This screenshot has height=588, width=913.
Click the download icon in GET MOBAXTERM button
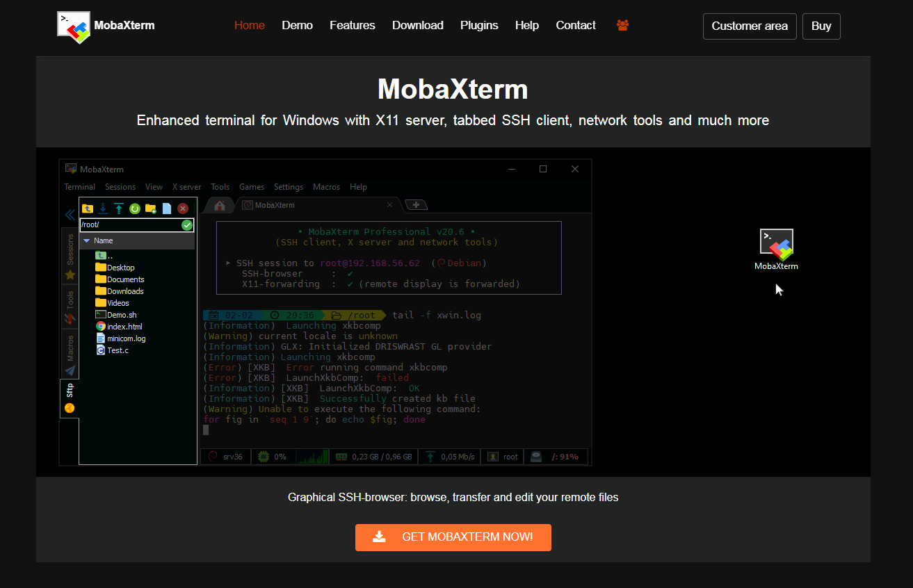click(379, 537)
